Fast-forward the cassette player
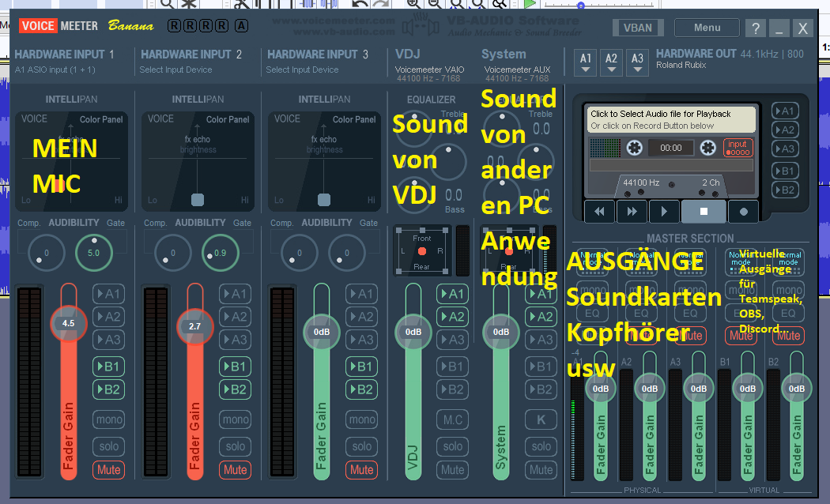The height and width of the screenshot is (504, 830). click(x=632, y=212)
